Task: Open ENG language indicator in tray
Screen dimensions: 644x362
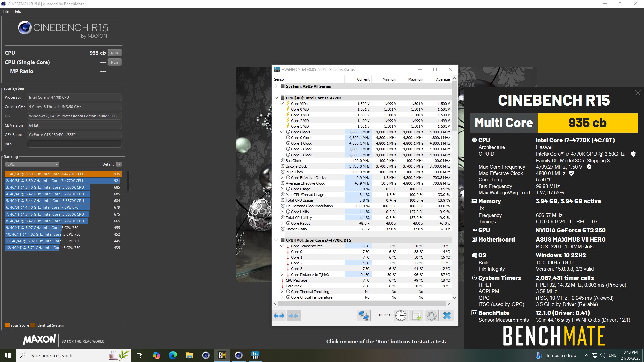Action: 612,355
